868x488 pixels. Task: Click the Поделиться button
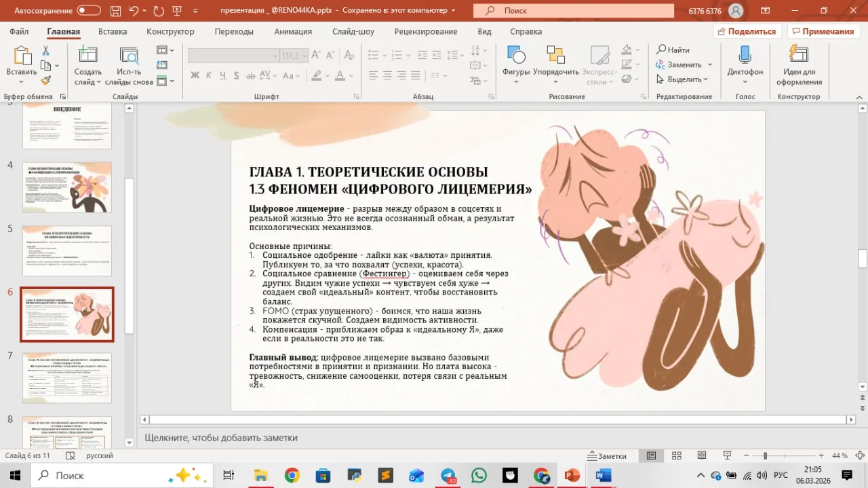747,31
